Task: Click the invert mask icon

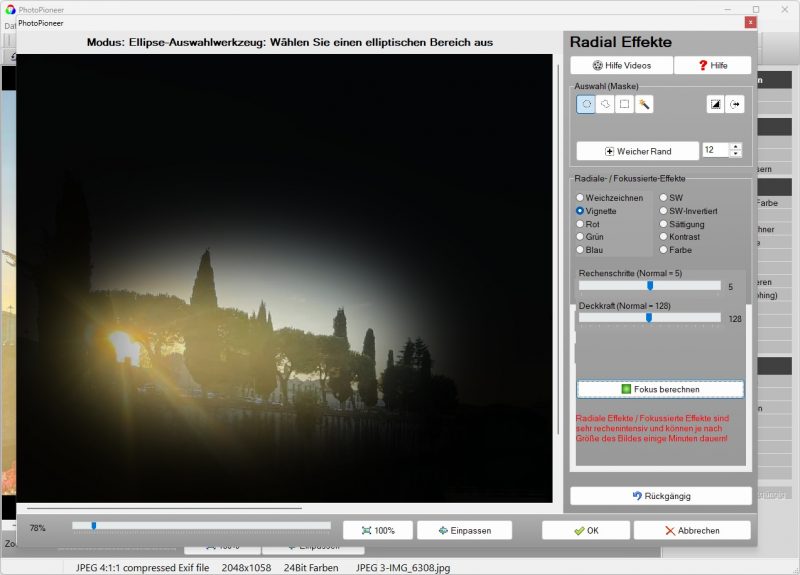Action: tap(716, 104)
